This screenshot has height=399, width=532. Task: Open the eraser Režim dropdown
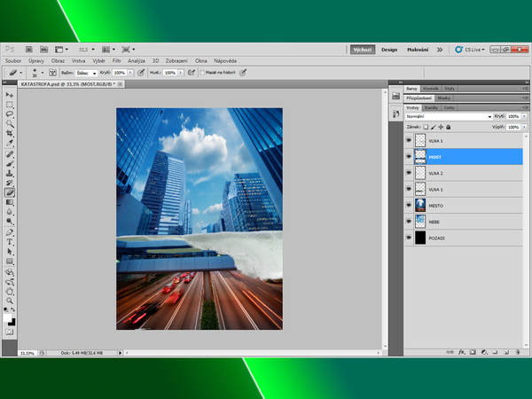click(88, 72)
